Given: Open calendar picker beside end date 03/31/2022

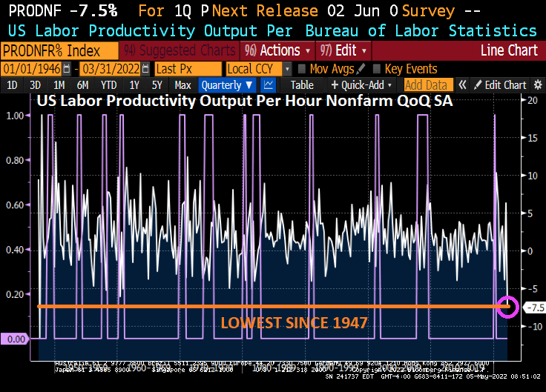Looking at the screenshot, I should [144, 68].
